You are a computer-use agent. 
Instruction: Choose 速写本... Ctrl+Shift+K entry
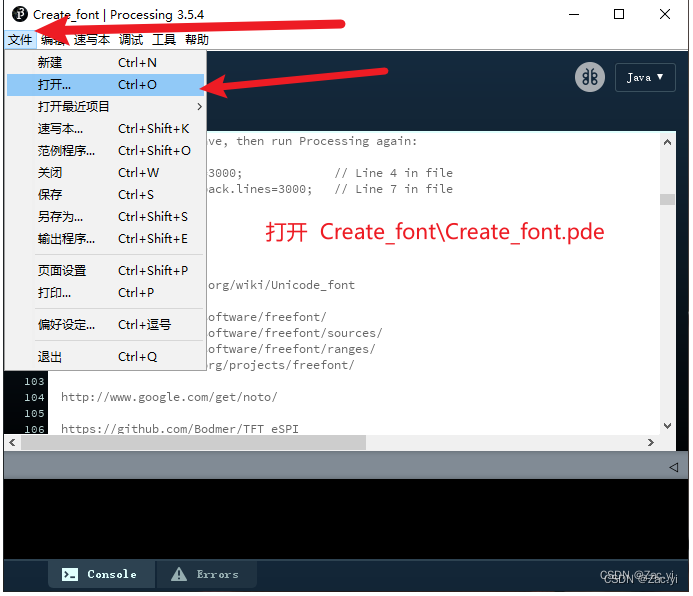click(105, 129)
